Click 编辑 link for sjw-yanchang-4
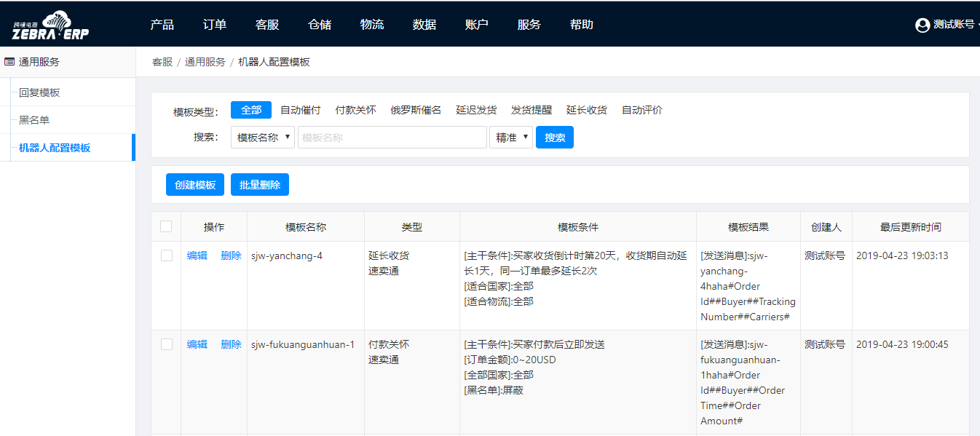Viewport: 980px width, 436px height. click(x=197, y=255)
